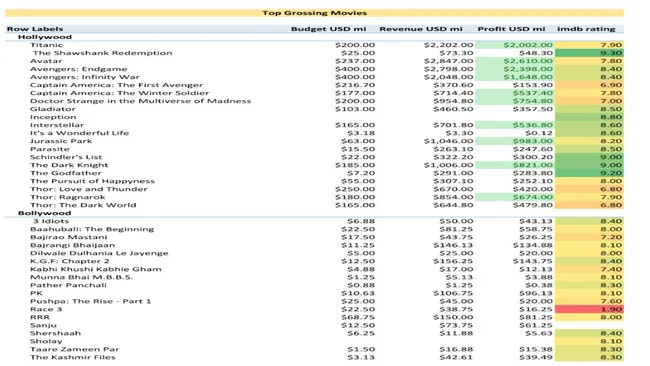This screenshot has height=366, width=650.
Task: Select 'It's a Wonderful Life' row label
Action: click(80, 133)
